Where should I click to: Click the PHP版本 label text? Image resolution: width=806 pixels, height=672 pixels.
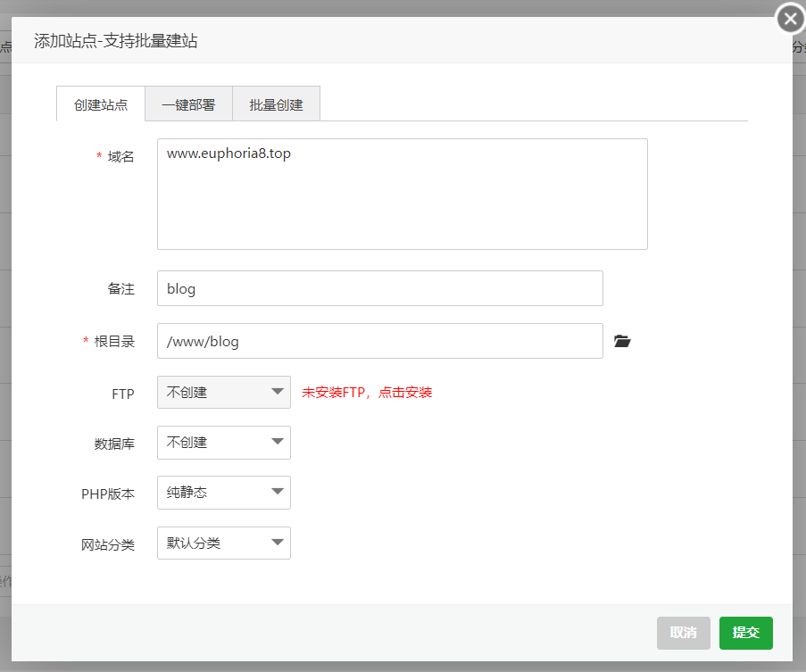click(x=108, y=494)
